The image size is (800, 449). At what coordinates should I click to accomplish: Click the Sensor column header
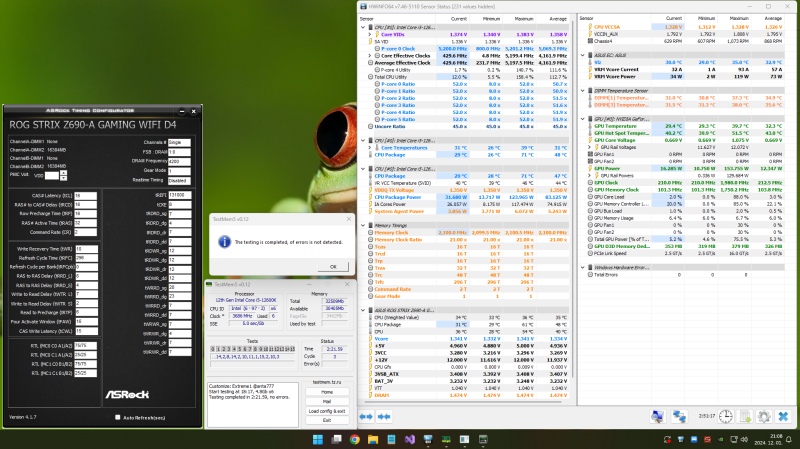(x=367, y=19)
